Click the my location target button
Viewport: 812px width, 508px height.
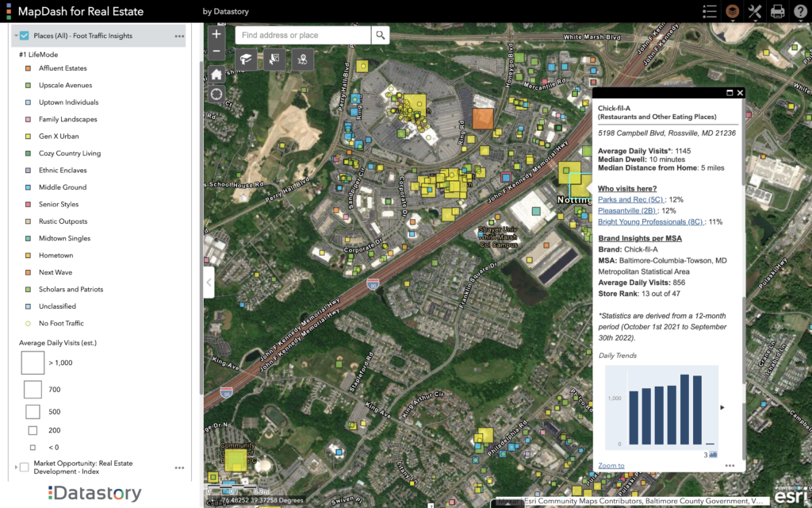[x=216, y=94]
